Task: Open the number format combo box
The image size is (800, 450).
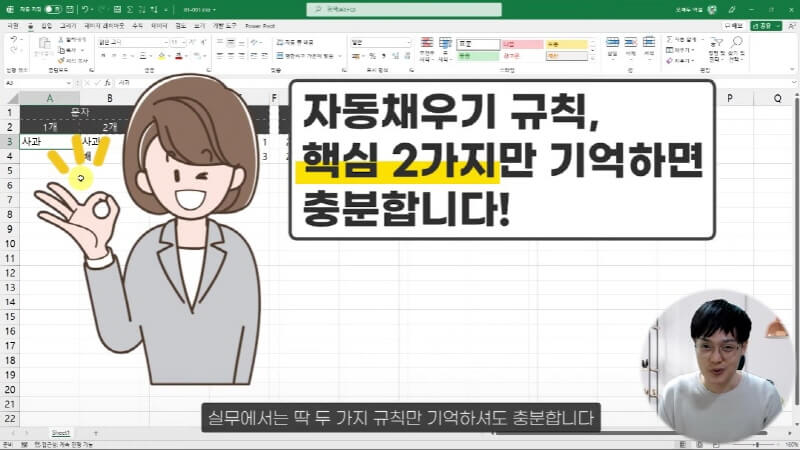Action: [380, 42]
